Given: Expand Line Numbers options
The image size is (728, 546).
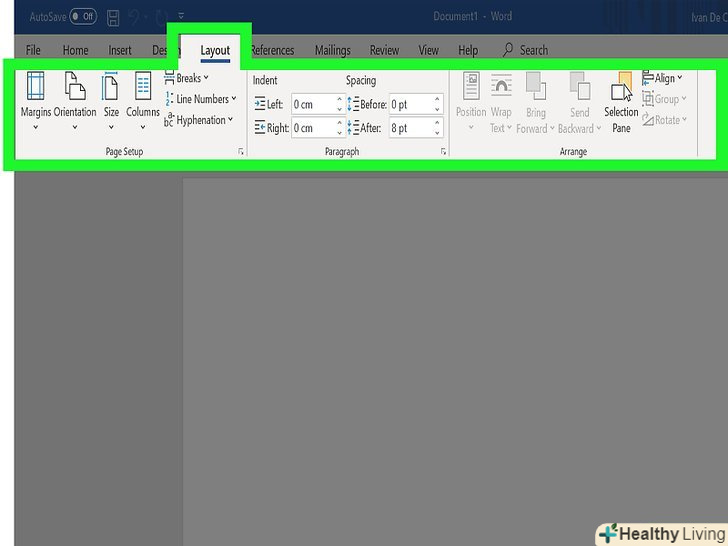Looking at the screenshot, I should click(201, 99).
